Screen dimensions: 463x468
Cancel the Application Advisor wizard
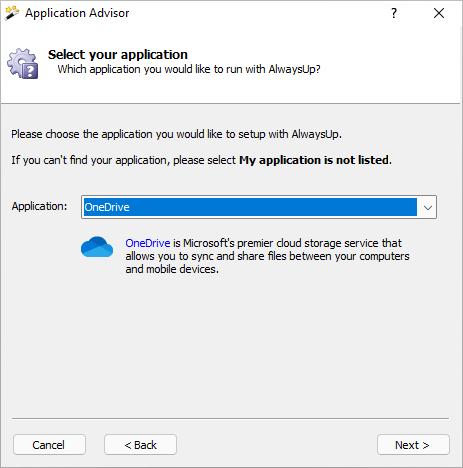(x=49, y=445)
